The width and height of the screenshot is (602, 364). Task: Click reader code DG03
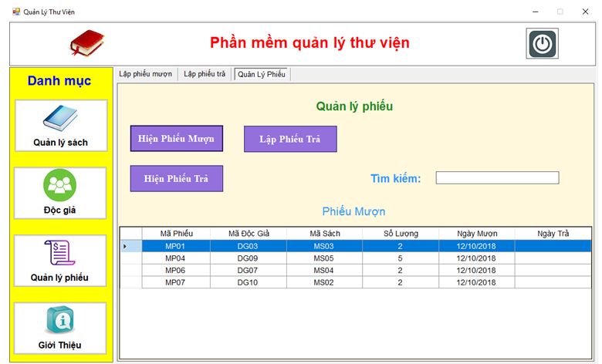click(x=249, y=246)
